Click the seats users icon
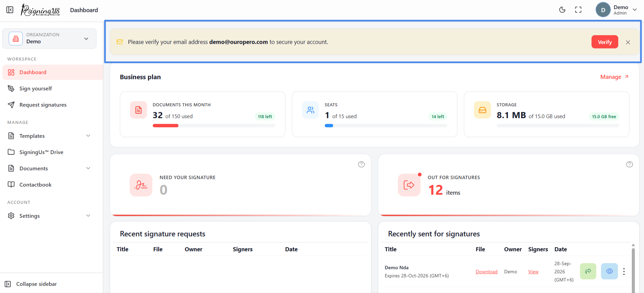Viewport: 644px width, 293px height. [x=310, y=110]
